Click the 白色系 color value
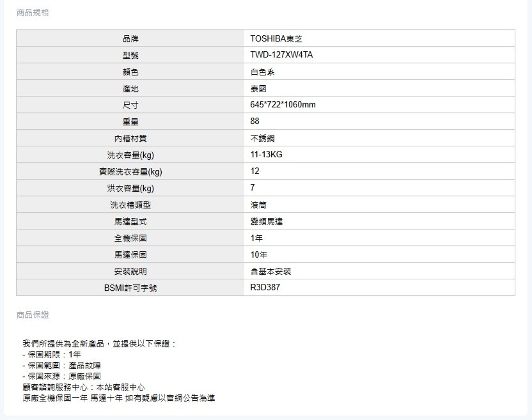The height and width of the screenshot is (420, 532). pos(262,72)
